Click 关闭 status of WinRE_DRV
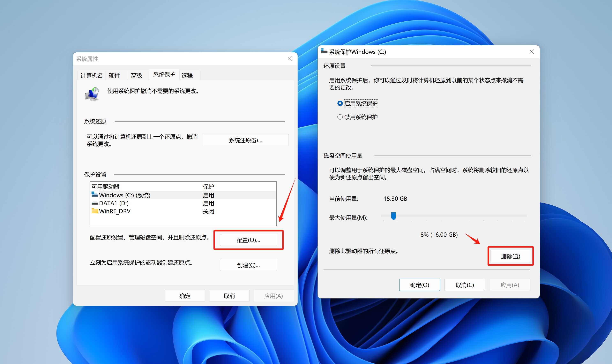 pos(208,211)
